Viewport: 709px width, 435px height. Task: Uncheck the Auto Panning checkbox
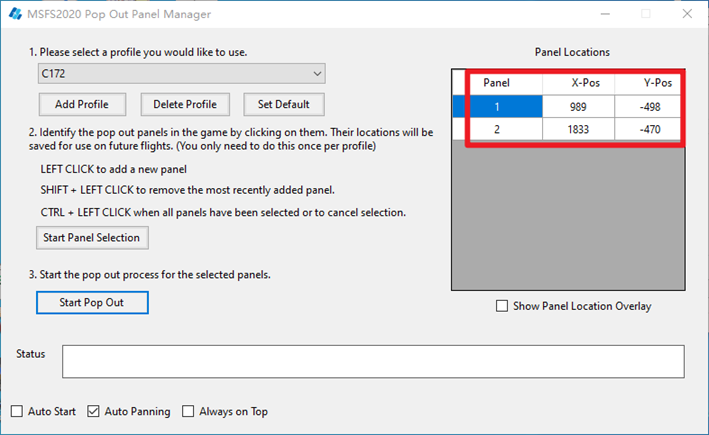[x=93, y=411]
